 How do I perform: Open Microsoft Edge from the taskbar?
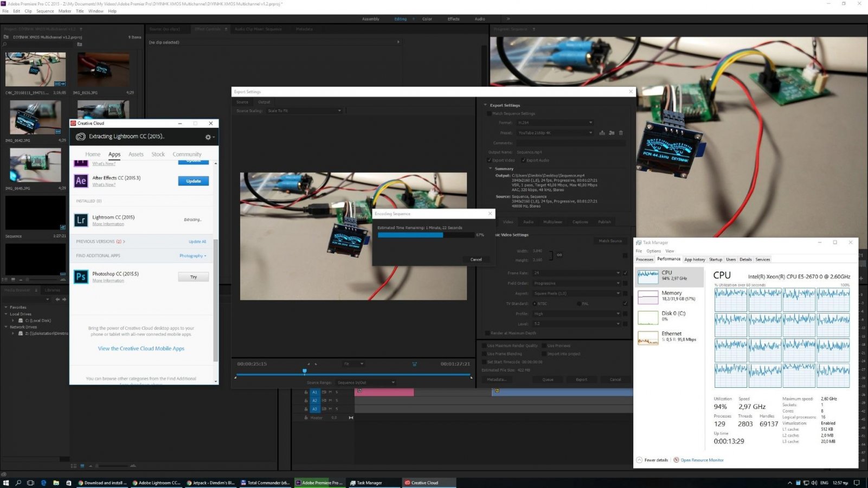tap(43, 483)
